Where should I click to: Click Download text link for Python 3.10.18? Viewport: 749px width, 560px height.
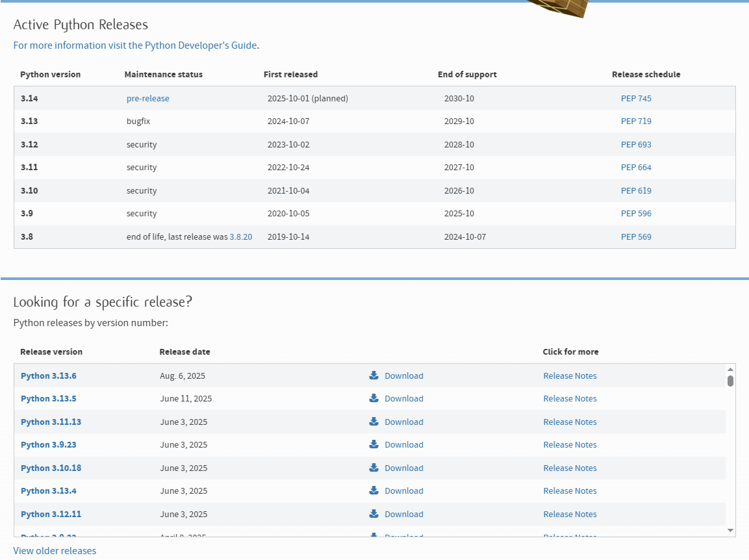tap(403, 468)
